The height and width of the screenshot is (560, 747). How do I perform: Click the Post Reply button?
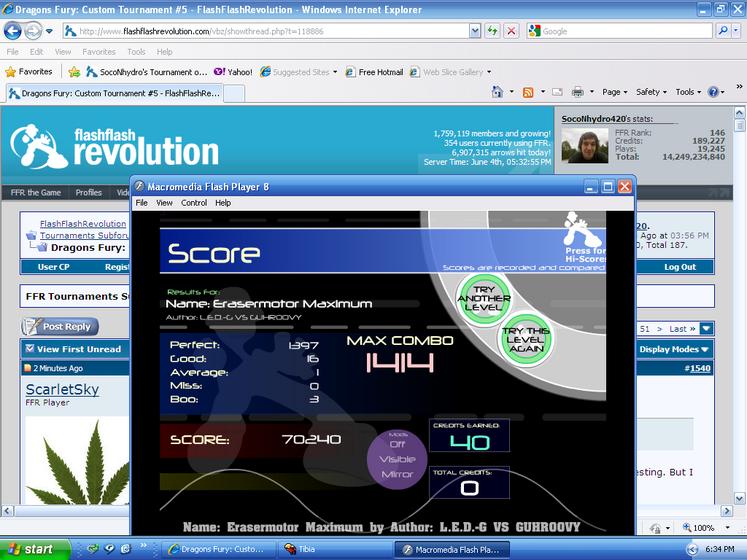coord(60,326)
